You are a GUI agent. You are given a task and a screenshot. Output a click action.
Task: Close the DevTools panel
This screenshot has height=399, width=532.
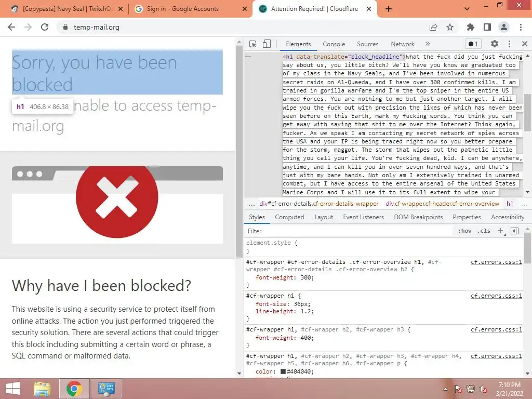tap(525, 44)
